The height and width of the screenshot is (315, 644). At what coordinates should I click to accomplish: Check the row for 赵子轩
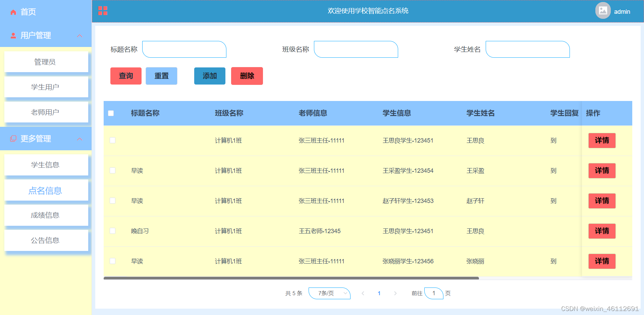(113, 201)
